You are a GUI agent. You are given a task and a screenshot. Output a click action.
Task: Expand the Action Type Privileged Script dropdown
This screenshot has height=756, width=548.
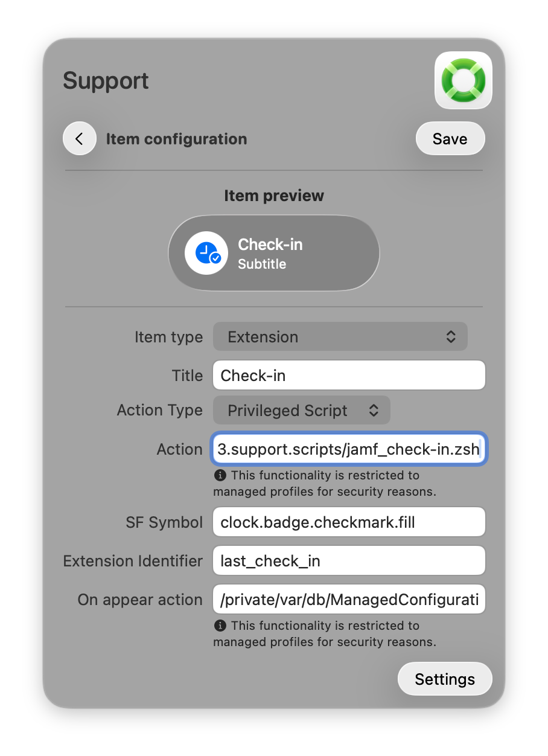coord(302,411)
